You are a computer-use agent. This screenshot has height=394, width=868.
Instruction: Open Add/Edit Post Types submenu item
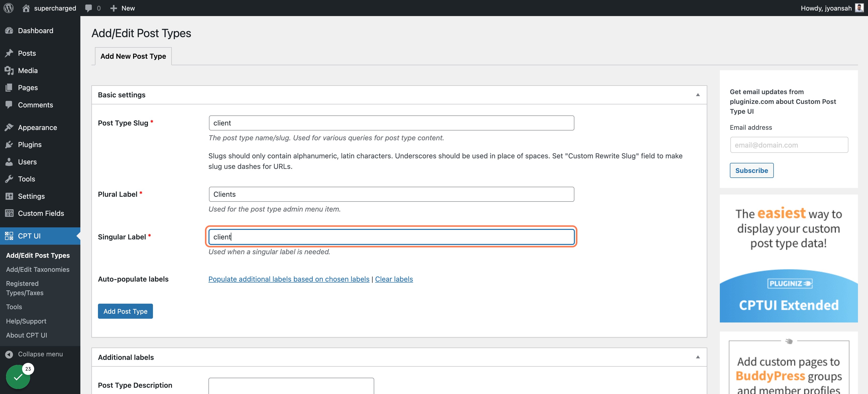38,255
